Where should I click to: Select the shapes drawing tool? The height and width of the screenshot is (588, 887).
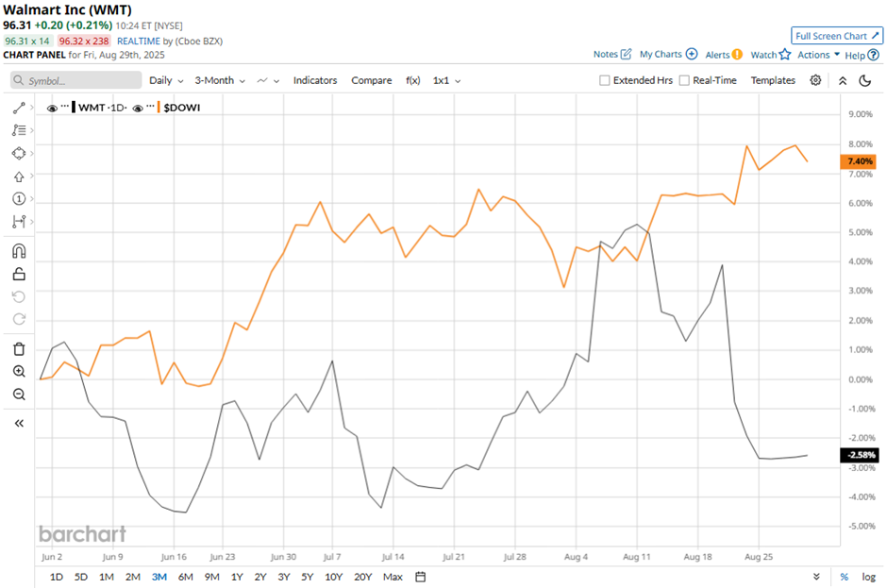pyautogui.click(x=19, y=153)
